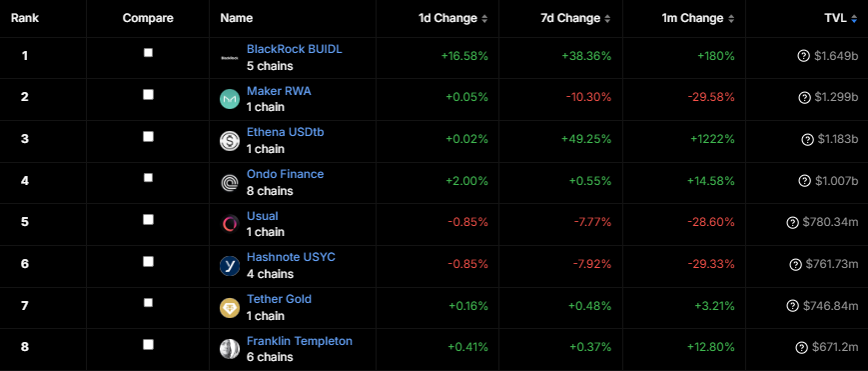Tick the compare checkbox for Ethena USDtb
The image size is (868, 371).
[148, 136]
